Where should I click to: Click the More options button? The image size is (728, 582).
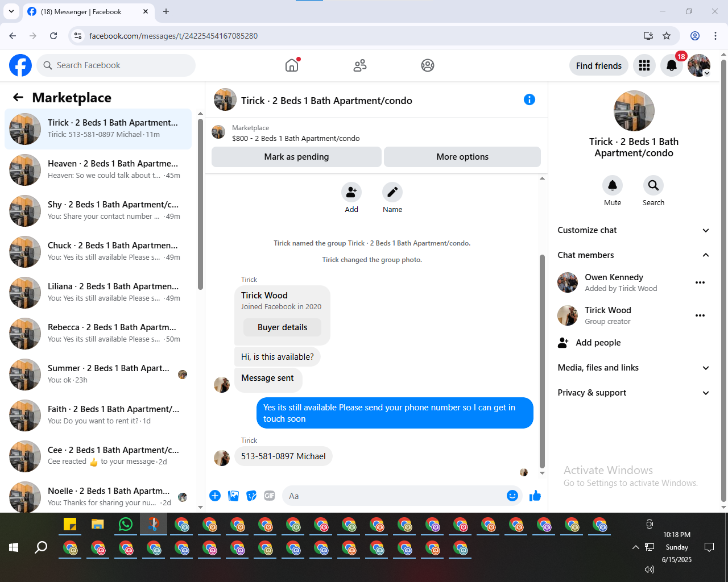(x=462, y=157)
